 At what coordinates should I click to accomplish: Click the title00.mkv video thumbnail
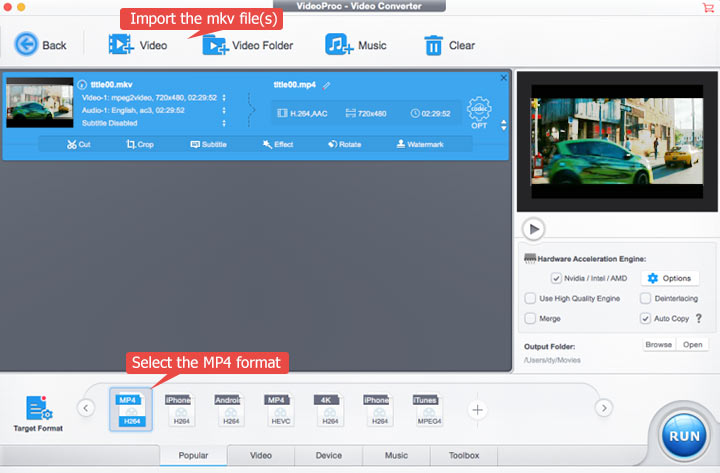click(39, 102)
